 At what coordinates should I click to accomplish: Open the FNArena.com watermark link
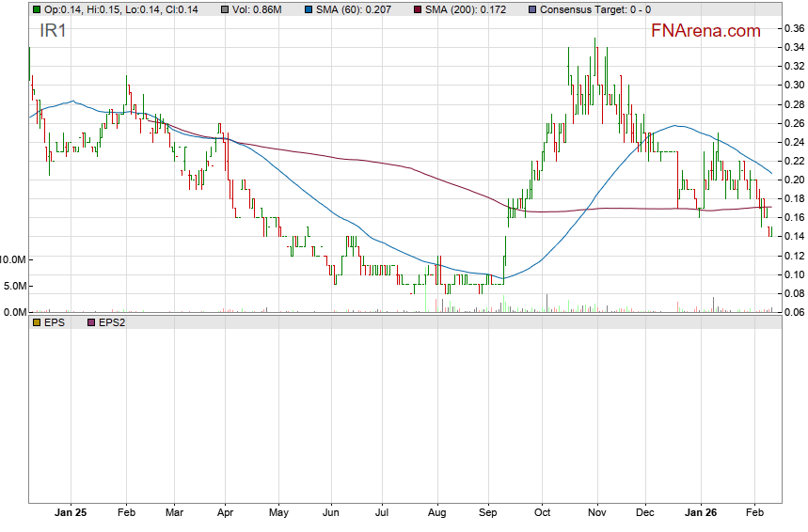click(705, 31)
